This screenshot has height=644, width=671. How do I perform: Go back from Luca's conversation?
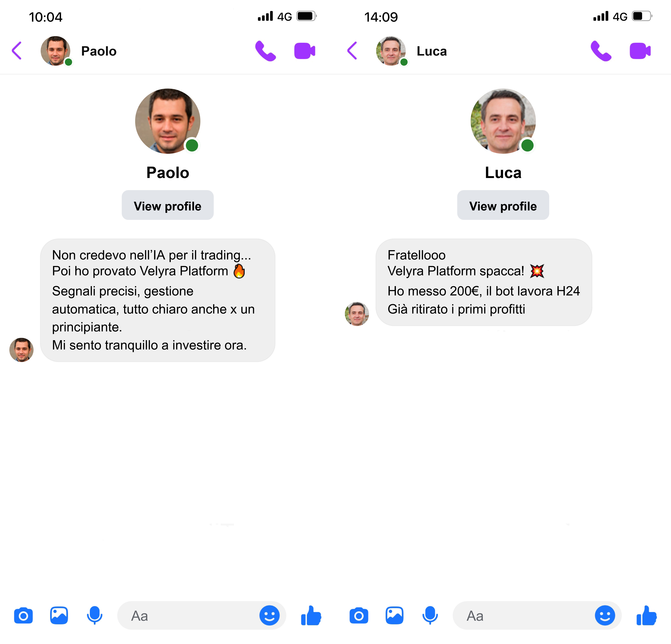[x=352, y=51]
